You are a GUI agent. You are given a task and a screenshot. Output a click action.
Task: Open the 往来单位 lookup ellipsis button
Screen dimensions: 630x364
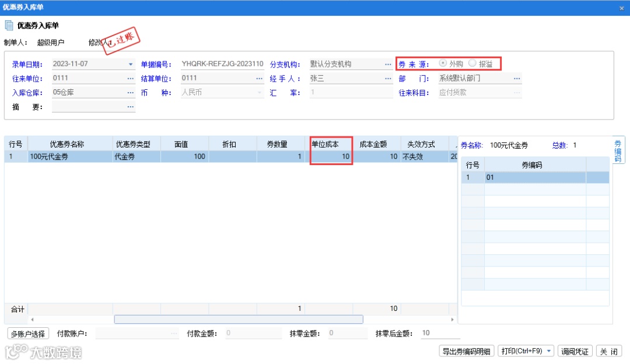pyautogui.click(x=131, y=78)
